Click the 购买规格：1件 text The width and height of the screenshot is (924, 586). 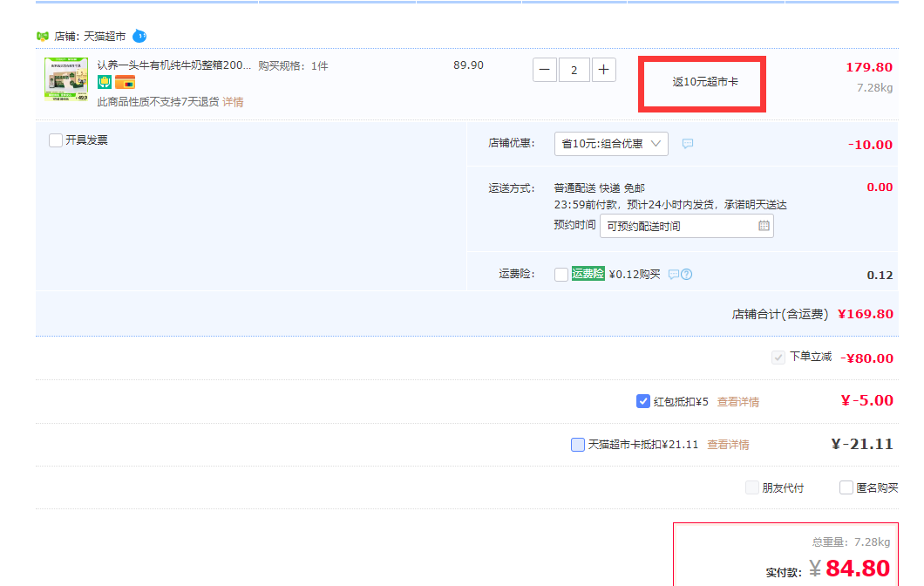pyautogui.click(x=293, y=66)
